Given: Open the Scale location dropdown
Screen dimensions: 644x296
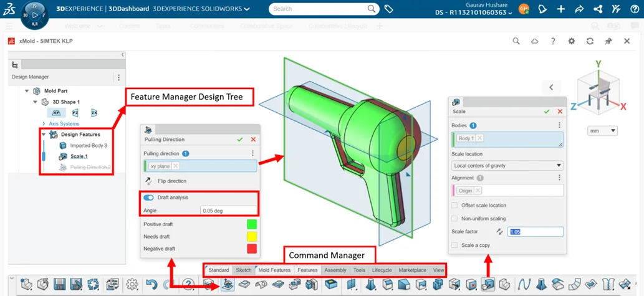Looking at the screenshot, I should coord(507,165).
